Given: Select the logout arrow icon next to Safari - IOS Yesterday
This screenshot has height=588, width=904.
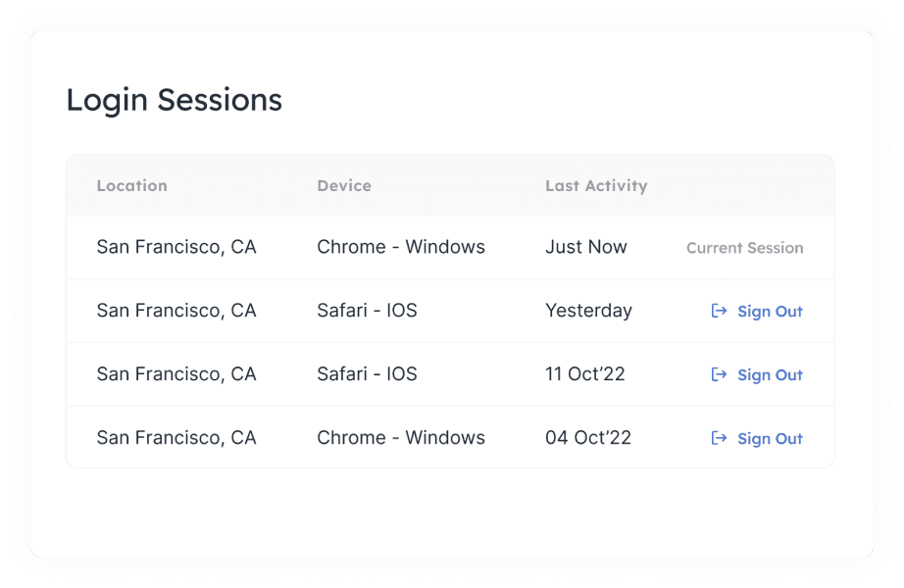Looking at the screenshot, I should tap(717, 311).
